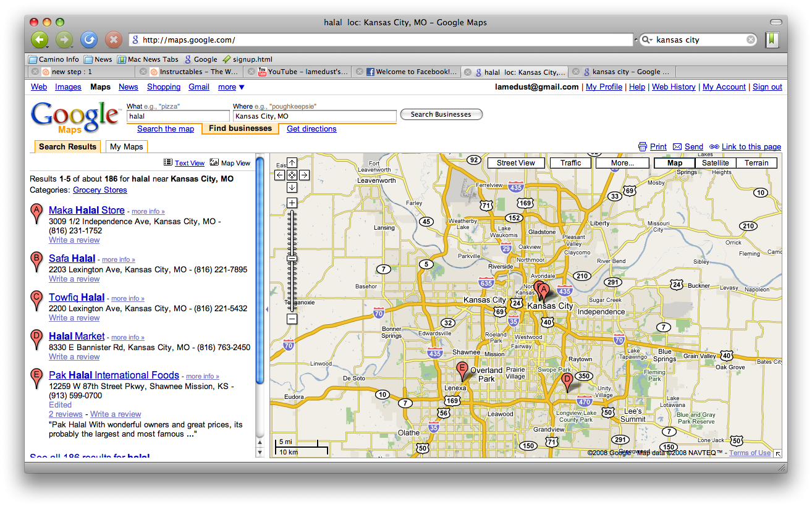Click the marker C pin beside Towfiq Halal
This screenshot has height=507, width=812.
[x=36, y=301]
